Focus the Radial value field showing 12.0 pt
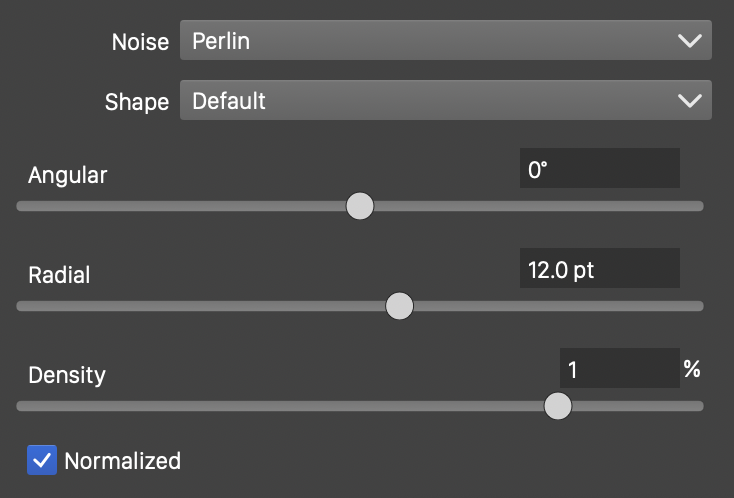This screenshot has width=734, height=498. (599, 269)
